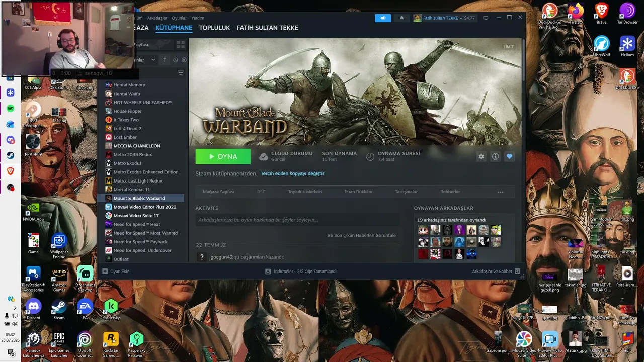This screenshot has height=362, width=644.
Task: Toggle the ready-to-play filter icon
Action: (x=184, y=60)
